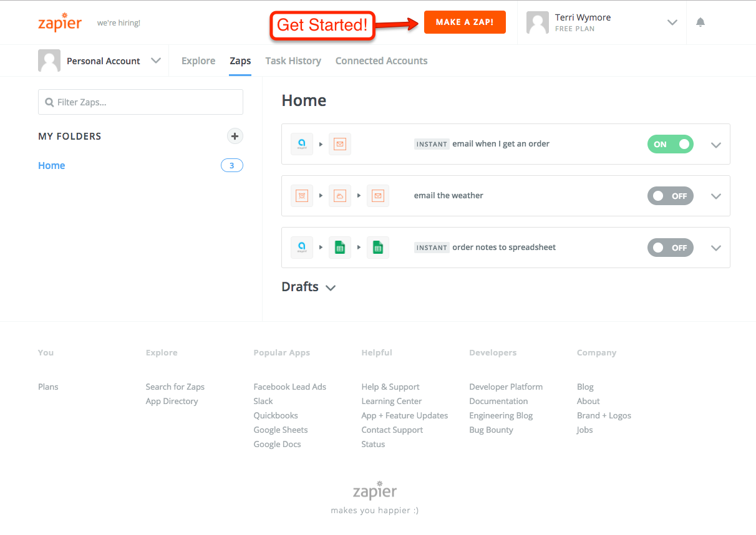
Task: Open Developer Platform footer link
Action: pos(506,387)
